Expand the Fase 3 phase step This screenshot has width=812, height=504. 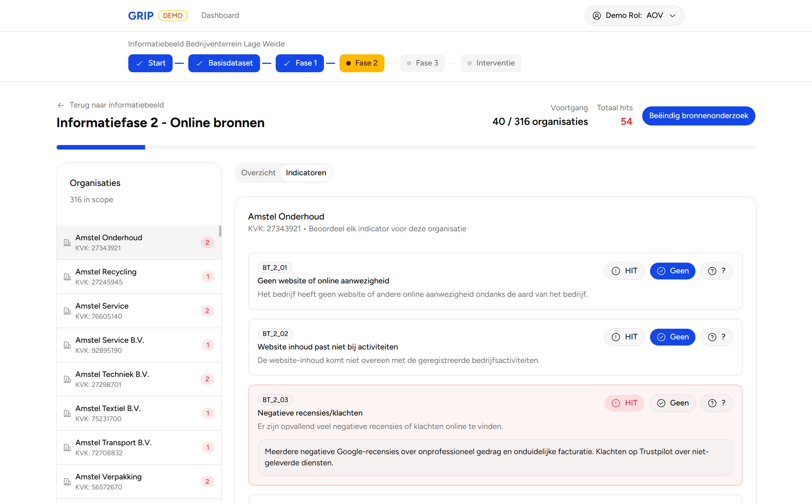coord(422,63)
